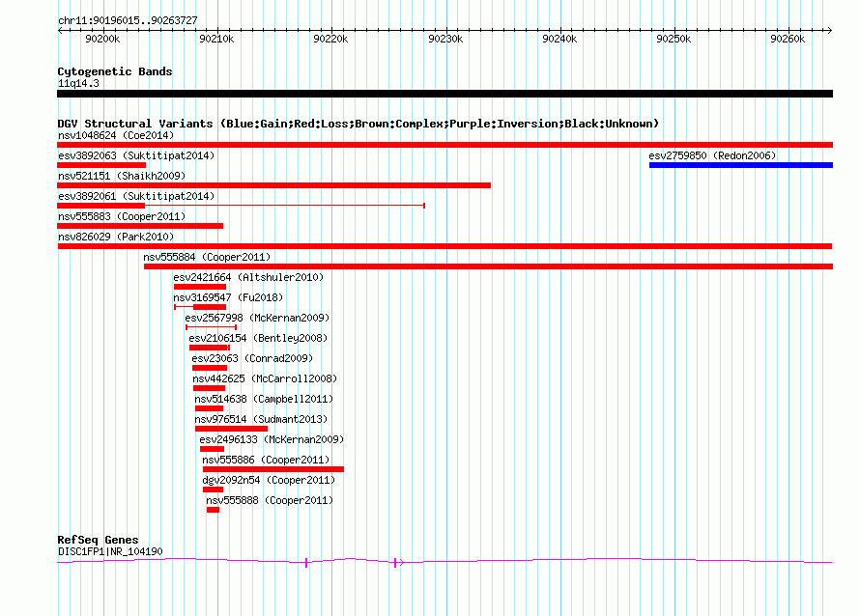Click the chr11:90196015..90263727 region label
The height and width of the screenshot is (616, 860).
[128, 20]
